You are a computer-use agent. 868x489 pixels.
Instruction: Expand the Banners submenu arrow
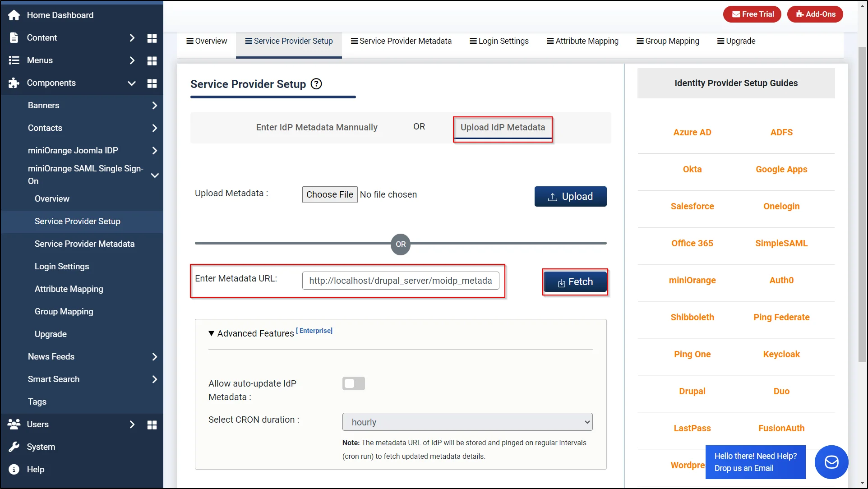point(155,106)
